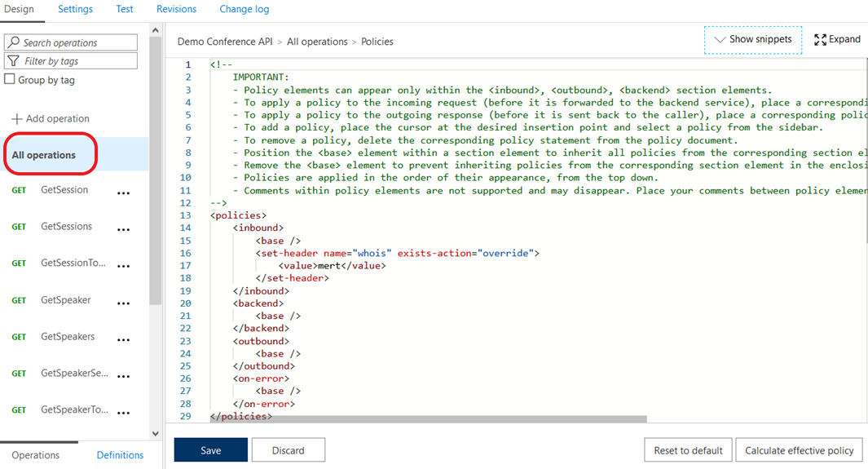
Task: Click the <outbound> tag line
Action: (261, 341)
